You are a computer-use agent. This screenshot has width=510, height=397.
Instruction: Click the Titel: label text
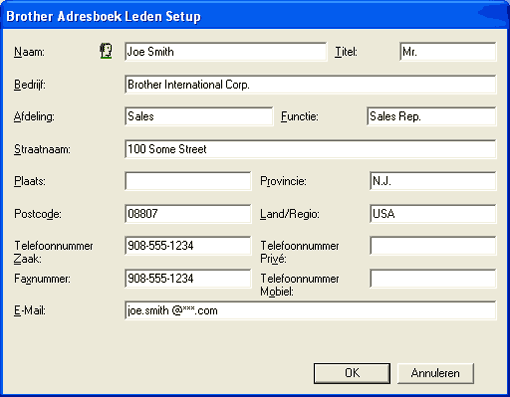coord(346,52)
